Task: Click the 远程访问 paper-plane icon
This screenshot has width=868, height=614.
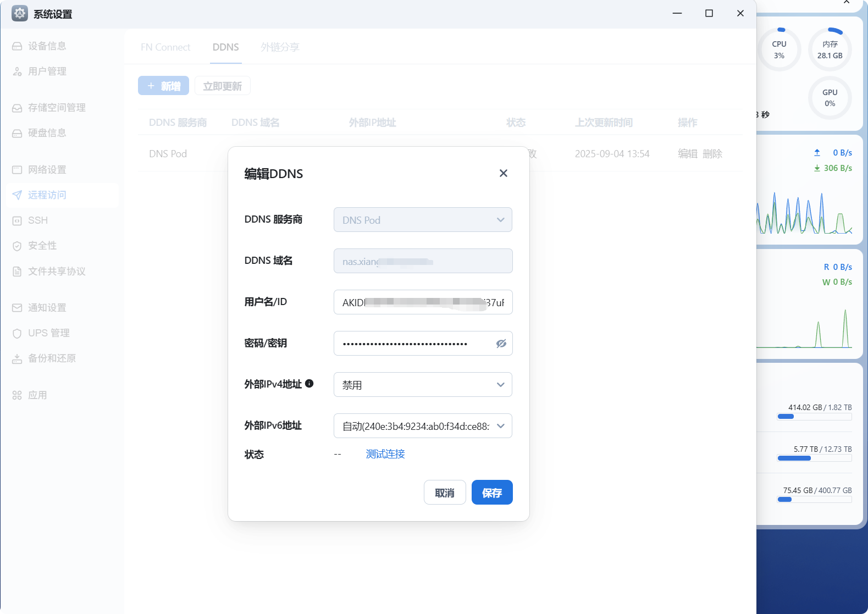Action: pyautogui.click(x=17, y=195)
